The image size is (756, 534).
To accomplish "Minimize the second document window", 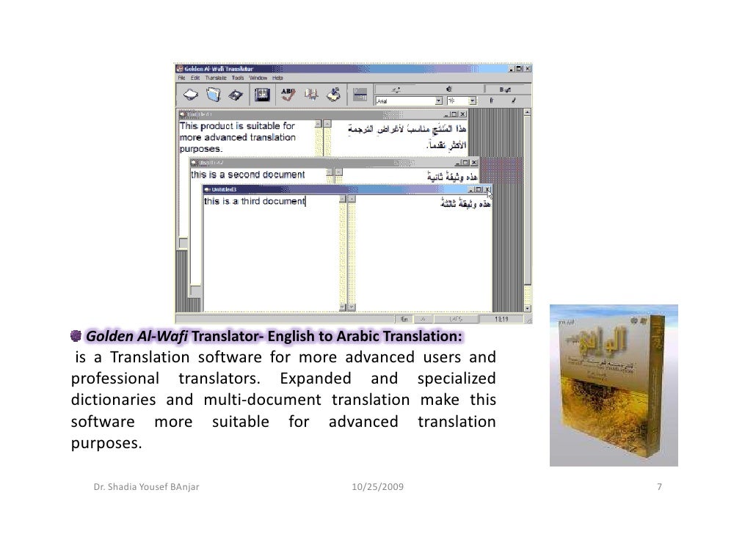I will (457, 162).
